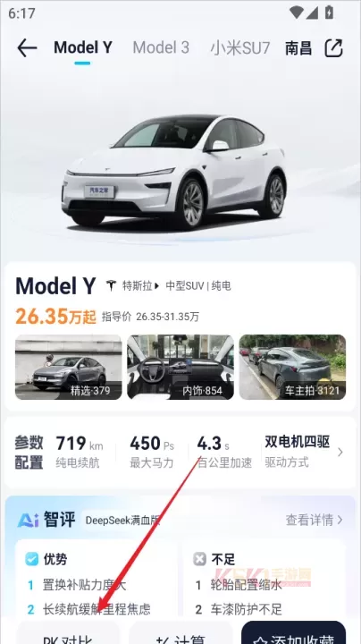Tap the Tesla logo icon
The width and height of the screenshot is (361, 644).
[x=111, y=285]
